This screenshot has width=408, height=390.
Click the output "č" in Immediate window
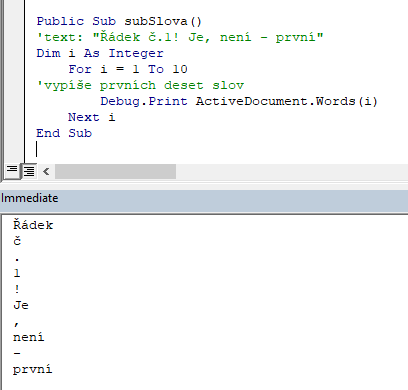click(x=17, y=241)
